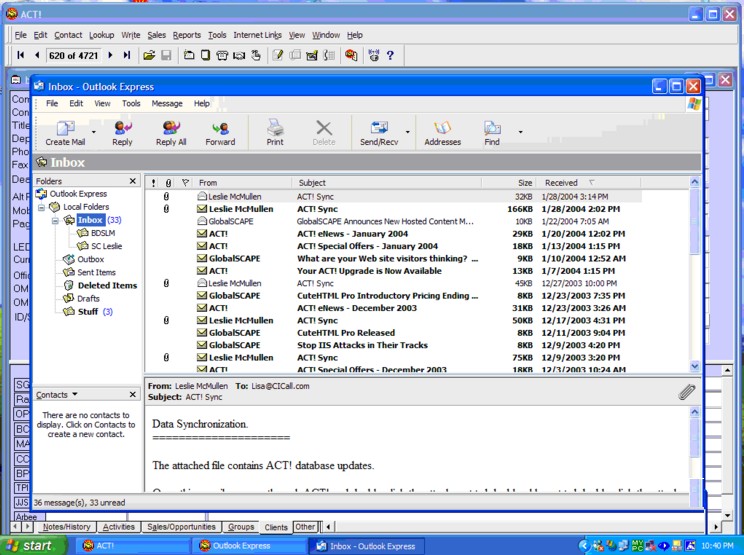744x555 pixels.
Task: Click the greyed Delete toolbar button
Action: click(x=324, y=133)
